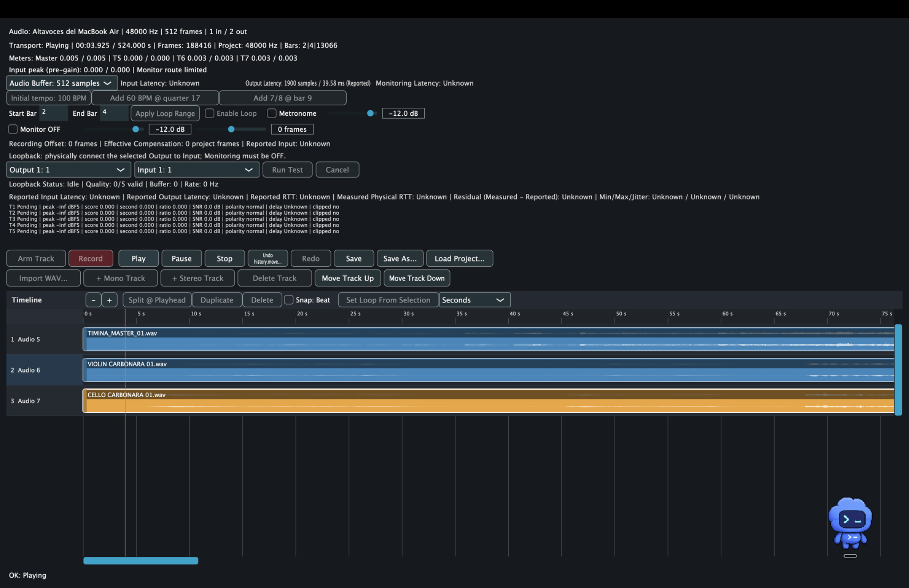Select the TIMINA_MASTER_01.wav clip
The height and width of the screenshot is (588, 909).
488,339
